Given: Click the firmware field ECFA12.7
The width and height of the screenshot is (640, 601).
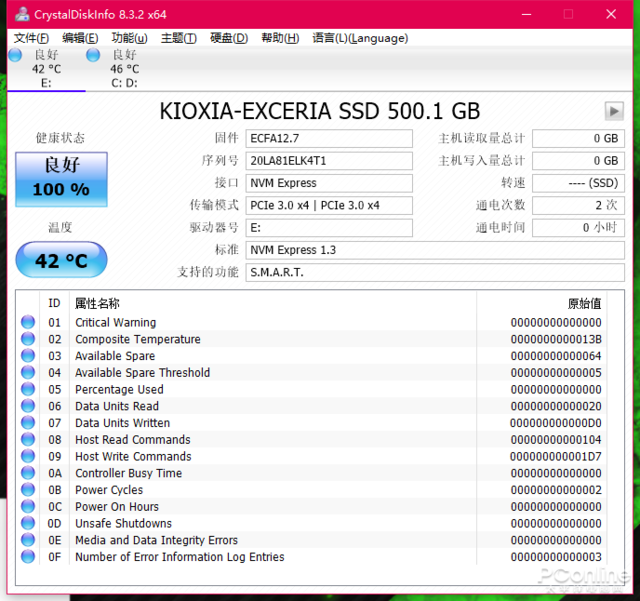Looking at the screenshot, I should click(x=329, y=138).
